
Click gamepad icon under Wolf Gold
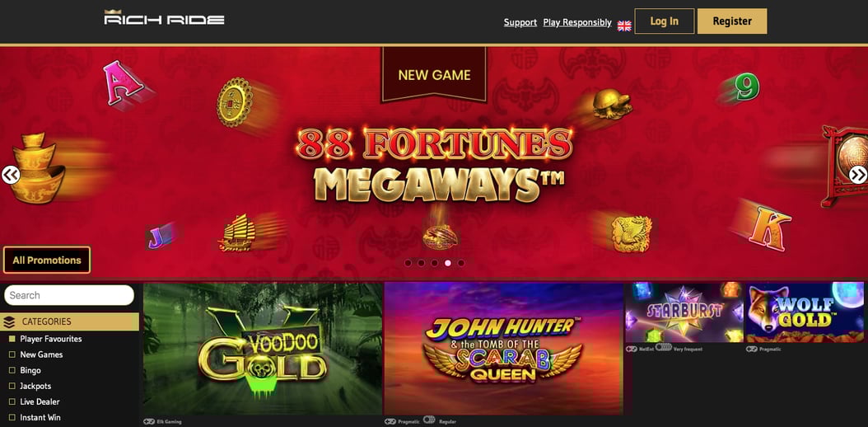[x=751, y=349]
